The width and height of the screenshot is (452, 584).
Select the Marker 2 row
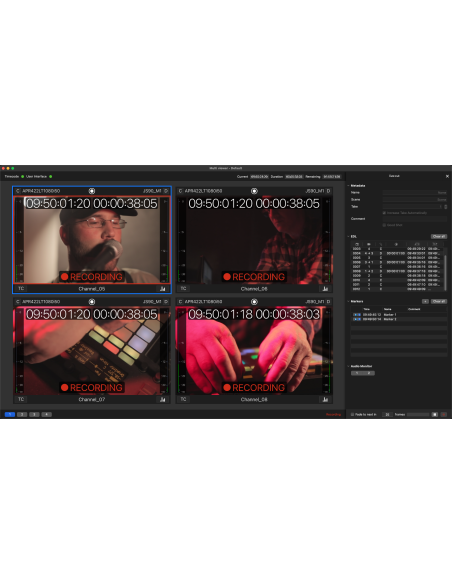[399, 319]
